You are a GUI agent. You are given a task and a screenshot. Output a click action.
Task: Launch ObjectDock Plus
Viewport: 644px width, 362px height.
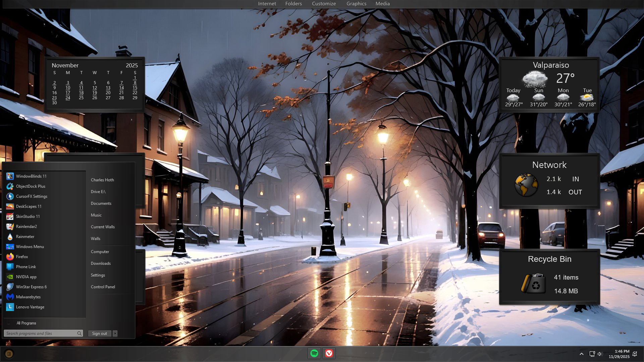click(x=30, y=186)
